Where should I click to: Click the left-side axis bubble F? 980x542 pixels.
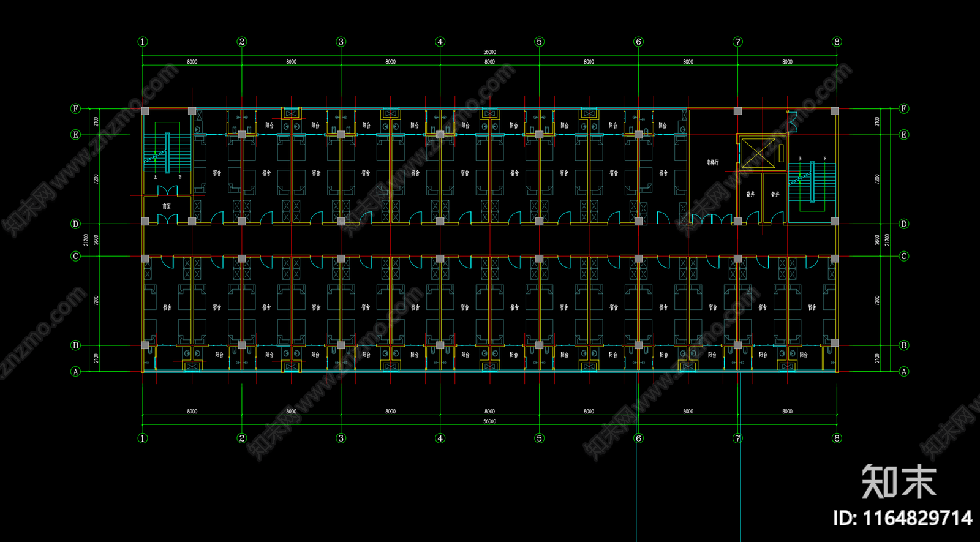coord(76,108)
